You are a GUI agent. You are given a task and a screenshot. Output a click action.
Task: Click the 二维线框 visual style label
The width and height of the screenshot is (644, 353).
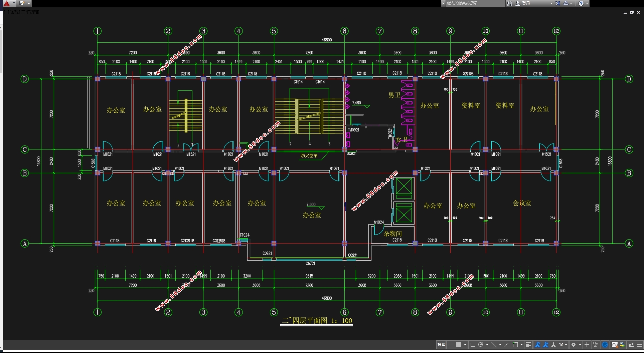tap(30, 12)
